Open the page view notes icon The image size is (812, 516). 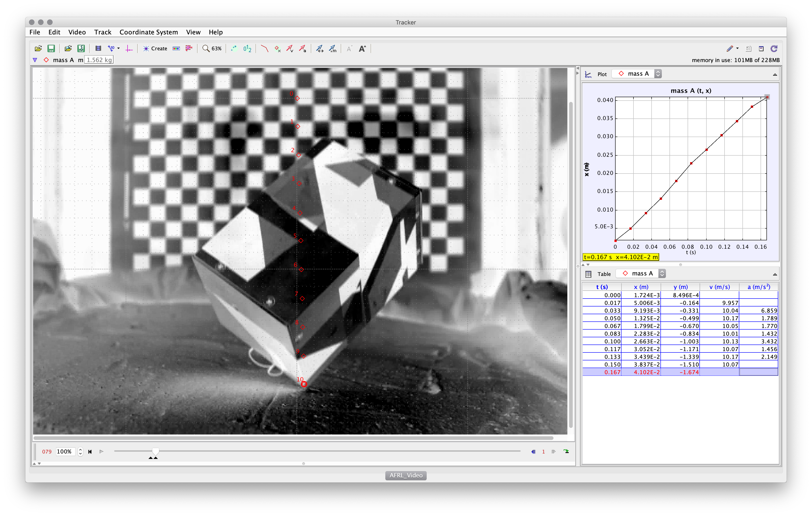pos(749,48)
